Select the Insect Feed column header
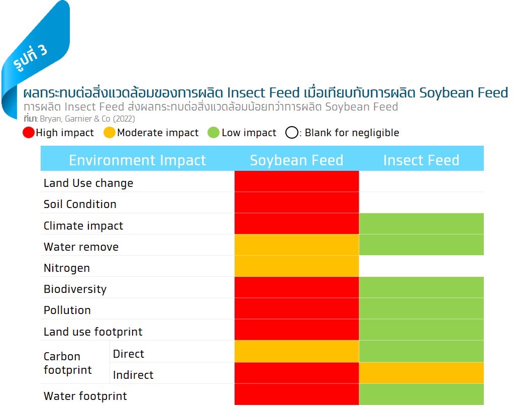Viewport: 532px width, 412px height. pos(421,160)
